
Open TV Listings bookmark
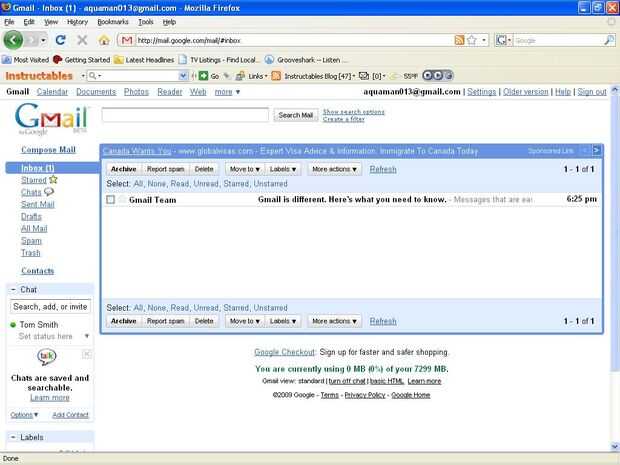(219, 60)
